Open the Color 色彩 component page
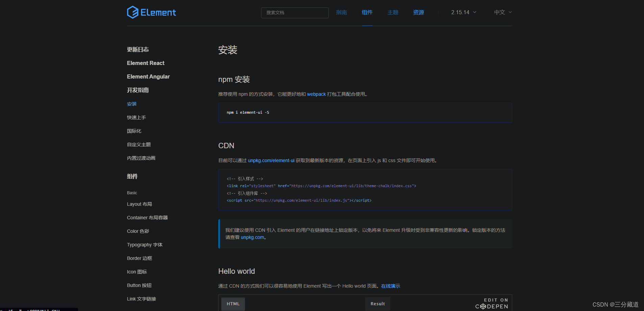Image resolution: width=644 pixels, height=311 pixels. pyautogui.click(x=138, y=231)
